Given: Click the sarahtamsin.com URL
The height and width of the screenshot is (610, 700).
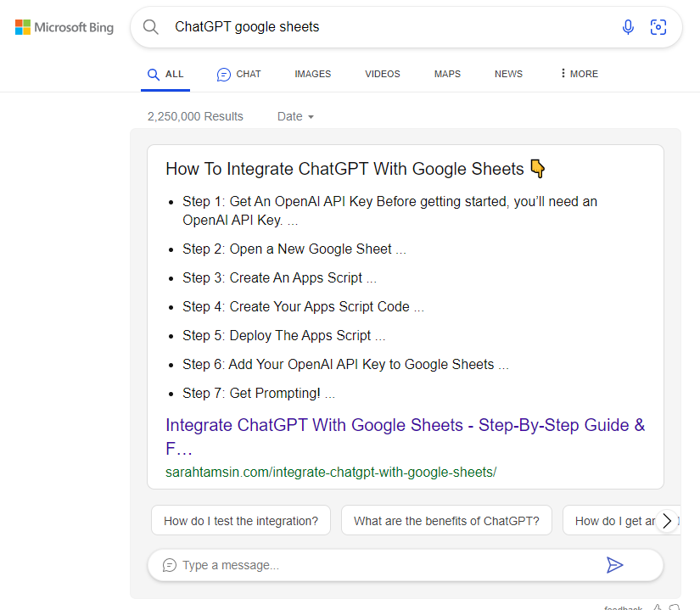Looking at the screenshot, I should coord(331,472).
